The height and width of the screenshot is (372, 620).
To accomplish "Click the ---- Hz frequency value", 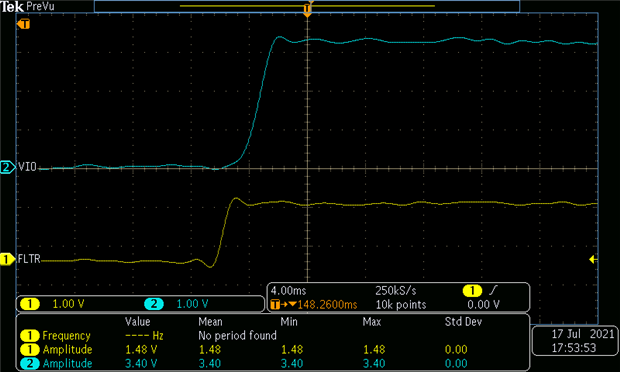I will click(x=144, y=336).
